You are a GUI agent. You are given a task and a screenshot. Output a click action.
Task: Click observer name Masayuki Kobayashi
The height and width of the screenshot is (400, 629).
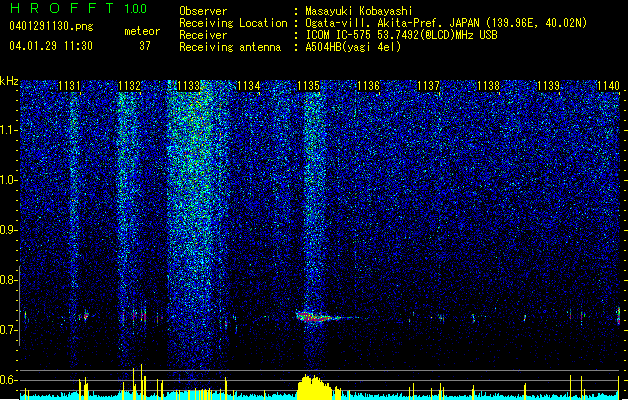point(359,11)
